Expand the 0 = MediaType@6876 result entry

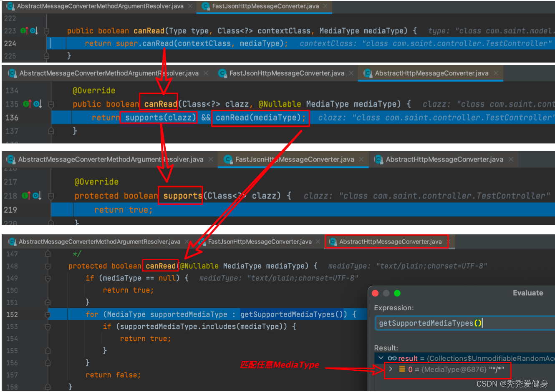pyautogui.click(x=391, y=369)
